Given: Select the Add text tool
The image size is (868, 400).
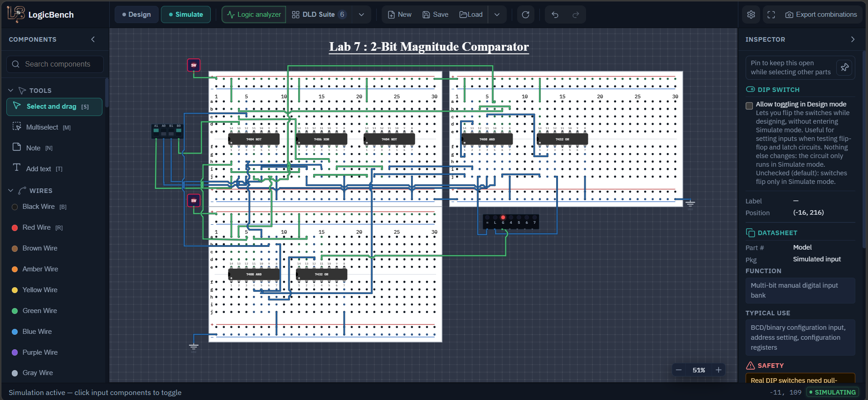Looking at the screenshot, I should pyautogui.click(x=54, y=169).
